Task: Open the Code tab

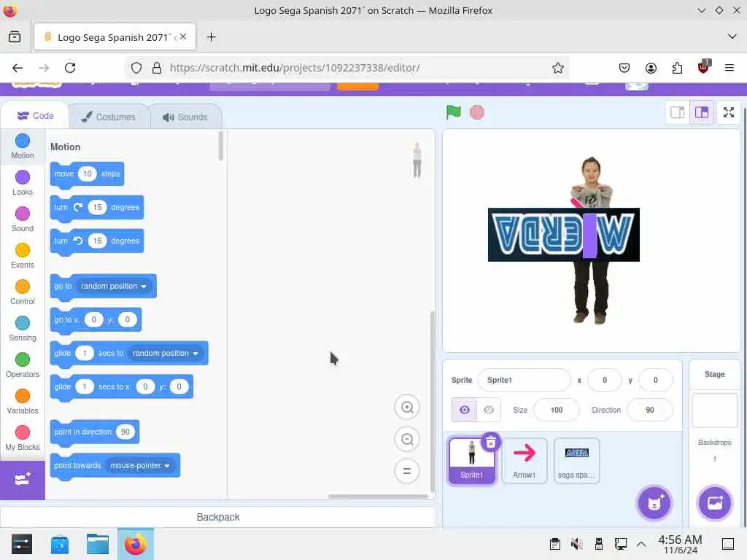Action: tap(35, 116)
